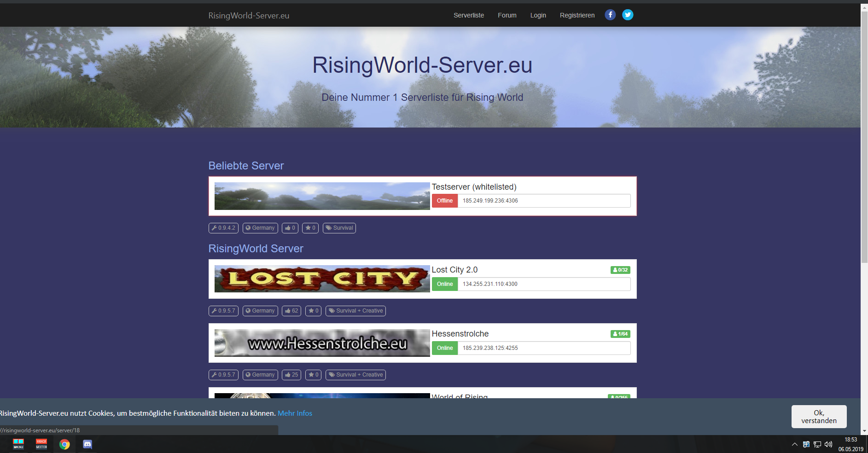Select the Hessenstrolche IP address field
868x453 pixels.
[543, 348]
